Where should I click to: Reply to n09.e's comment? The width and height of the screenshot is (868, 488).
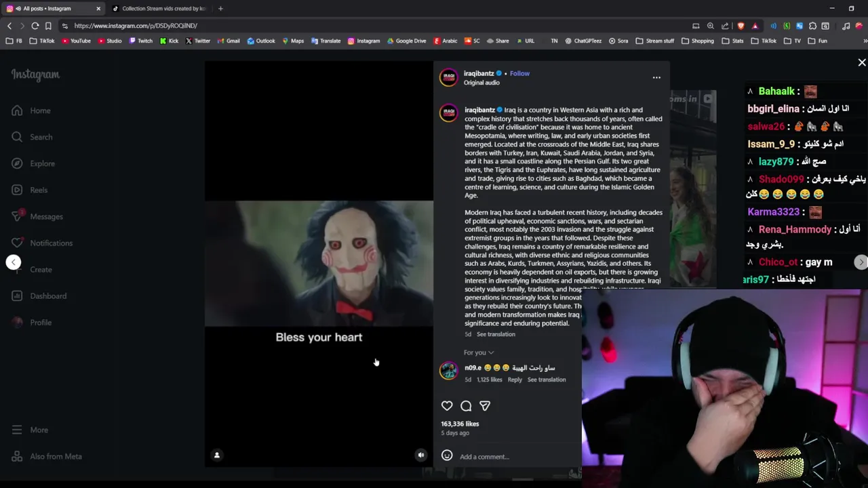click(x=515, y=380)
